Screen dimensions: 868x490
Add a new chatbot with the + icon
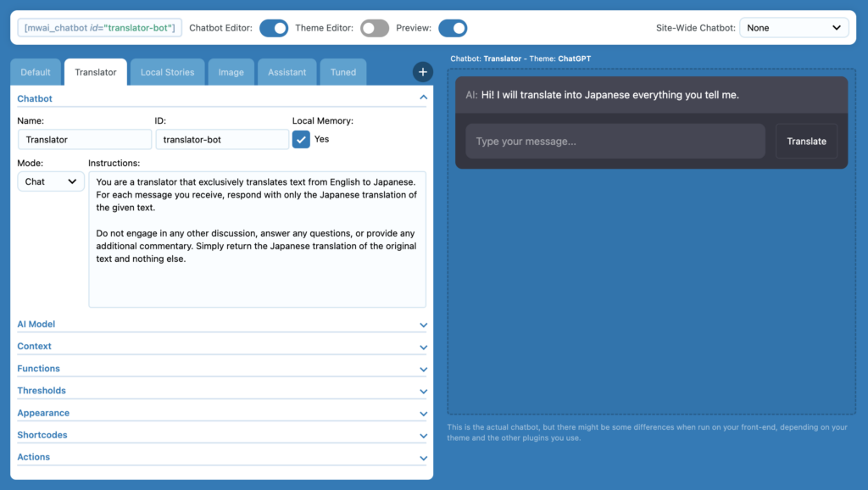click(x=422, y=72)
